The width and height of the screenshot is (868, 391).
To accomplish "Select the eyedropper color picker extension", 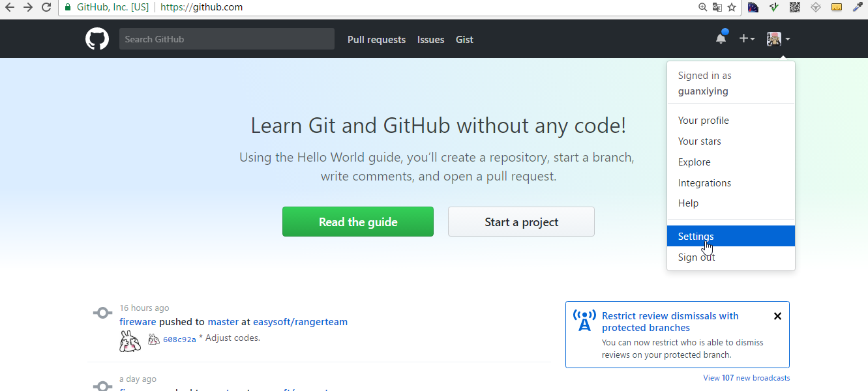I will pos(857,7).
